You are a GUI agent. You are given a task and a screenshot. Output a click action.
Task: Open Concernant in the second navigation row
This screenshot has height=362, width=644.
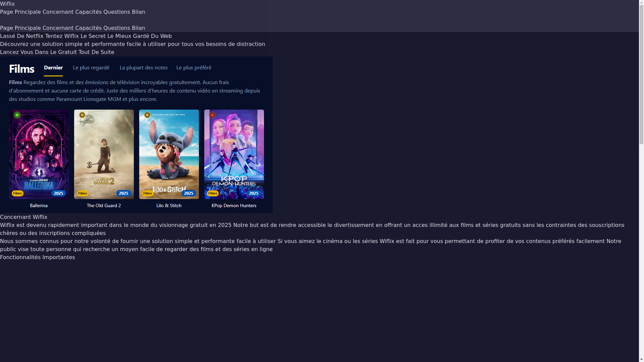point(58,28)
